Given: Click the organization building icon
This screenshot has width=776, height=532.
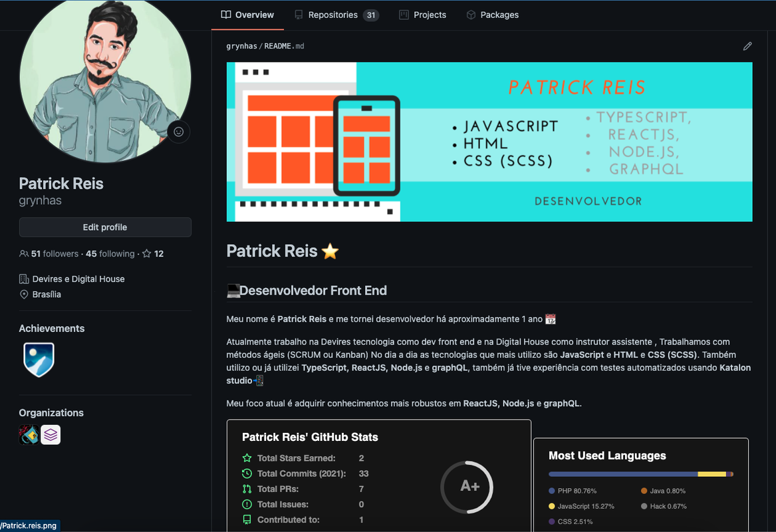Looking at the screenshot, I should pos(24,279).
